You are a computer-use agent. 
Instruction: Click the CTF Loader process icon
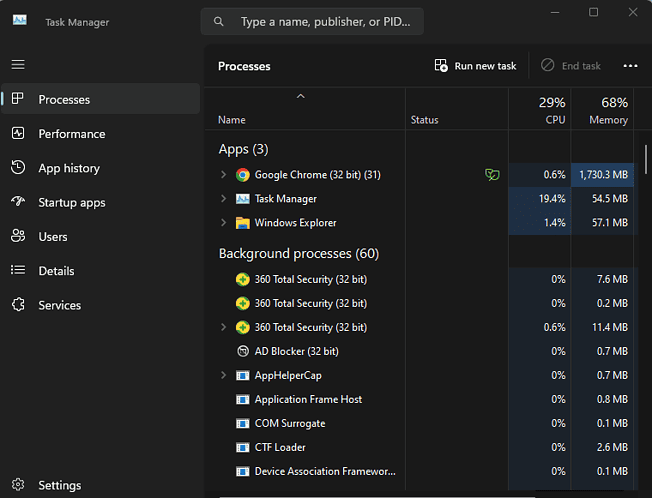(x=242, y=447)
